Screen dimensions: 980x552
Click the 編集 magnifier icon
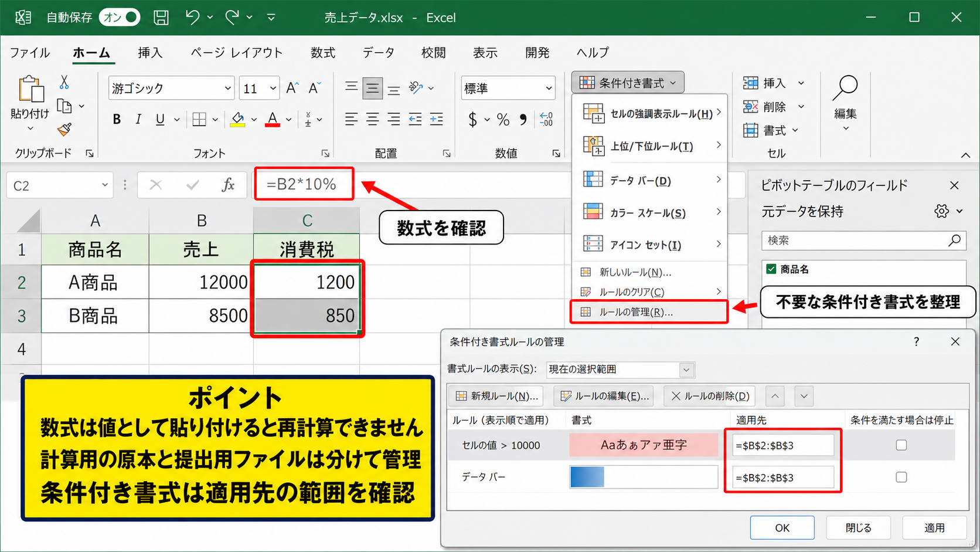pos(846,88)
